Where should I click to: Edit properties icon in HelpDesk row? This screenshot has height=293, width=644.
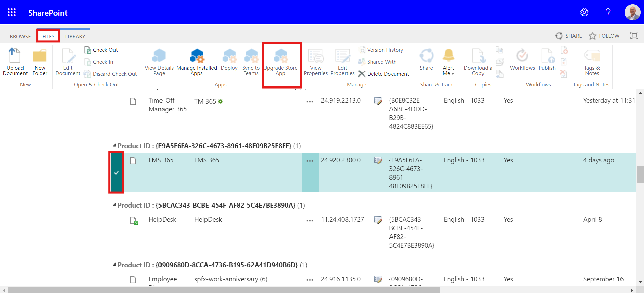coord(378,220)
